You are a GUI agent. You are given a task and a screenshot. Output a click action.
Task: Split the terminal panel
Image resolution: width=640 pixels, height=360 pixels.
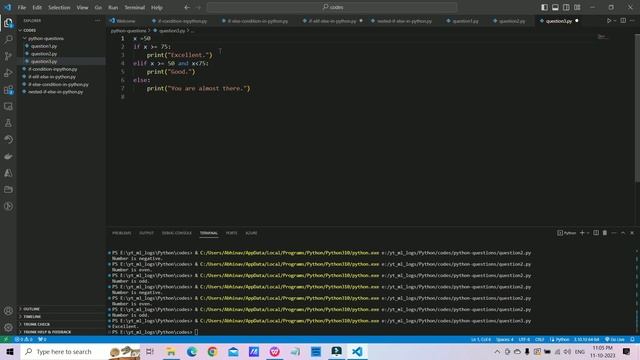click(x=596, y=233)
